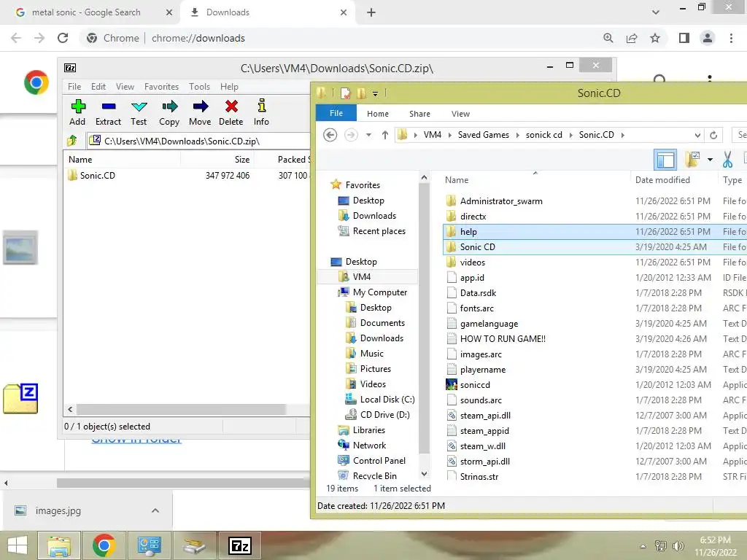The width and height of the screenshot is (747, 560).
Task: Open File Explorer from the taskbar
Action: point(59,545)
